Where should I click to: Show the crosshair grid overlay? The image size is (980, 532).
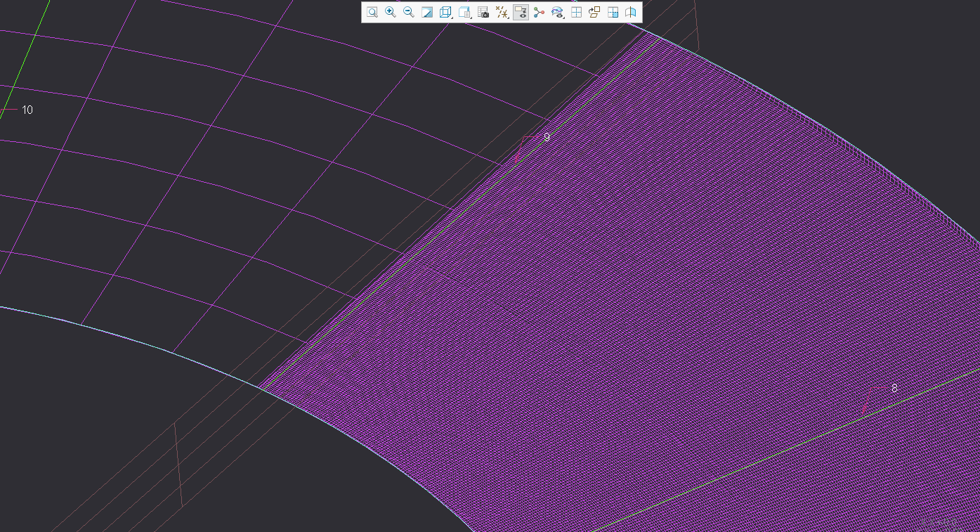coord(576,12)
